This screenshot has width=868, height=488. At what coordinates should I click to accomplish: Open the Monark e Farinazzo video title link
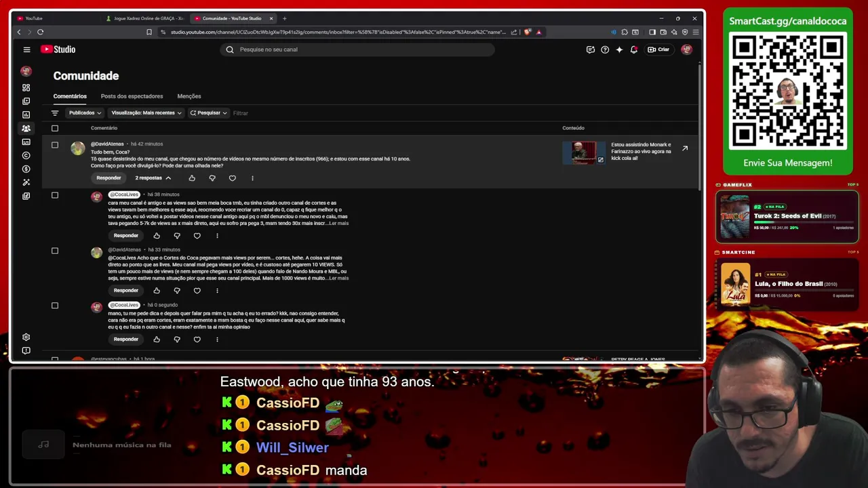coord(641,151)
